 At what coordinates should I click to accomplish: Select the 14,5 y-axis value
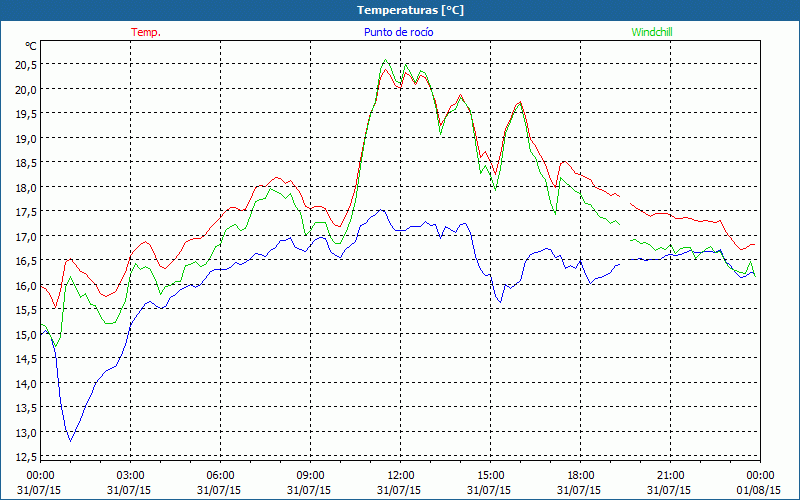pyautogui.click(x=25, y=359)
